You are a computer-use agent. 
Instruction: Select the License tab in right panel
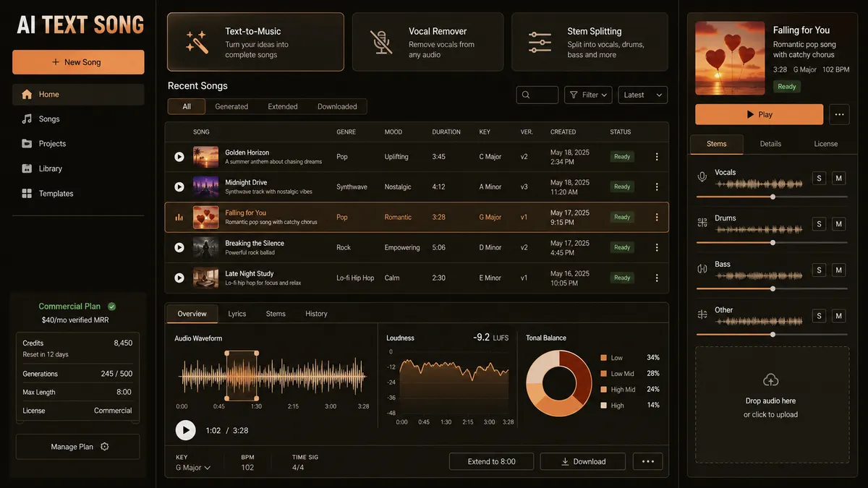click(825, 144)
